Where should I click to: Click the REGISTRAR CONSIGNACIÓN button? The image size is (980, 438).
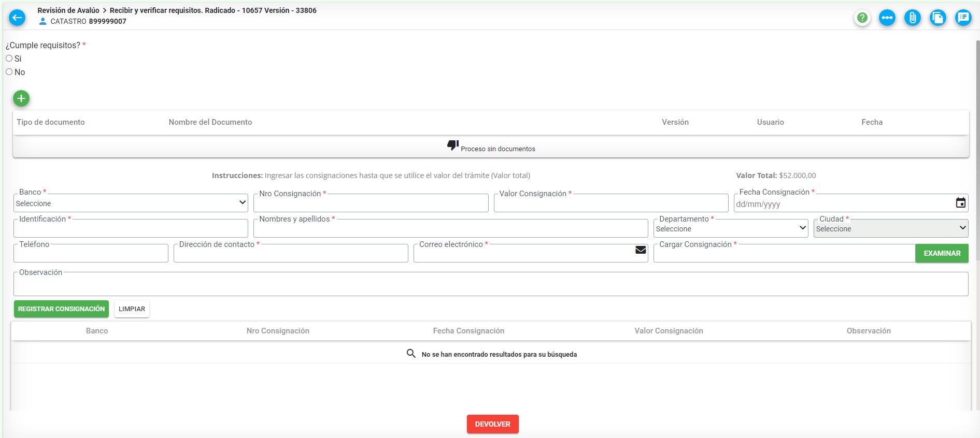click(x=61, y=309)
